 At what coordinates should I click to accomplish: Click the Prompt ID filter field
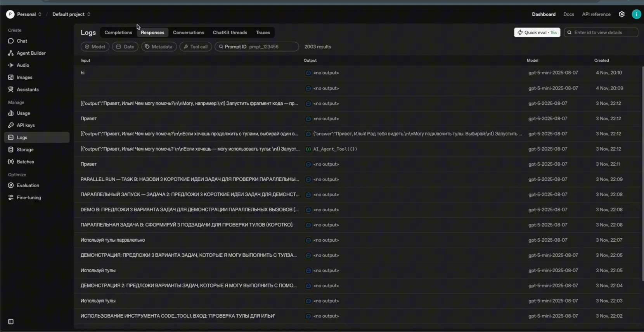pyautogui.click(x=257, y=47)
